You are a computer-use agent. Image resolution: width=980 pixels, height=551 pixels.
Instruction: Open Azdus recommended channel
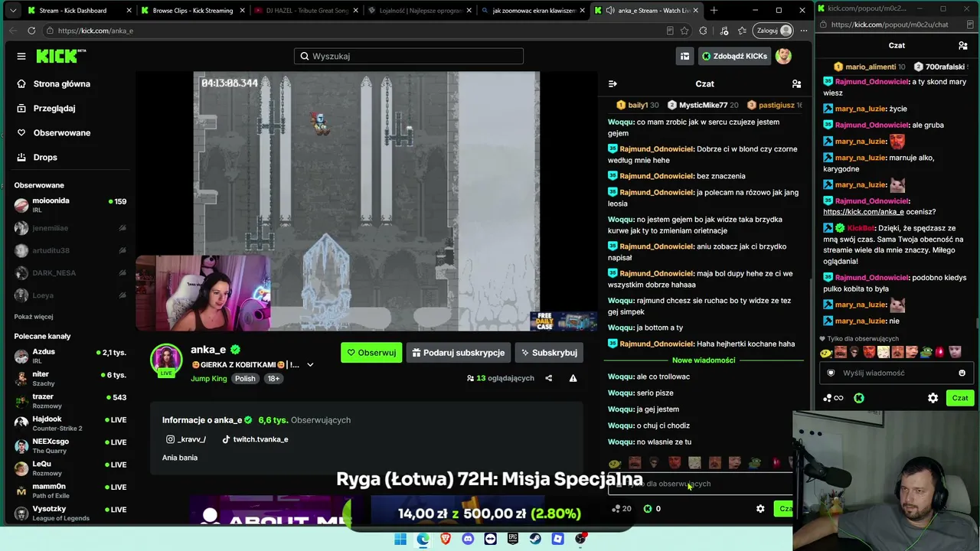(70, 356)
